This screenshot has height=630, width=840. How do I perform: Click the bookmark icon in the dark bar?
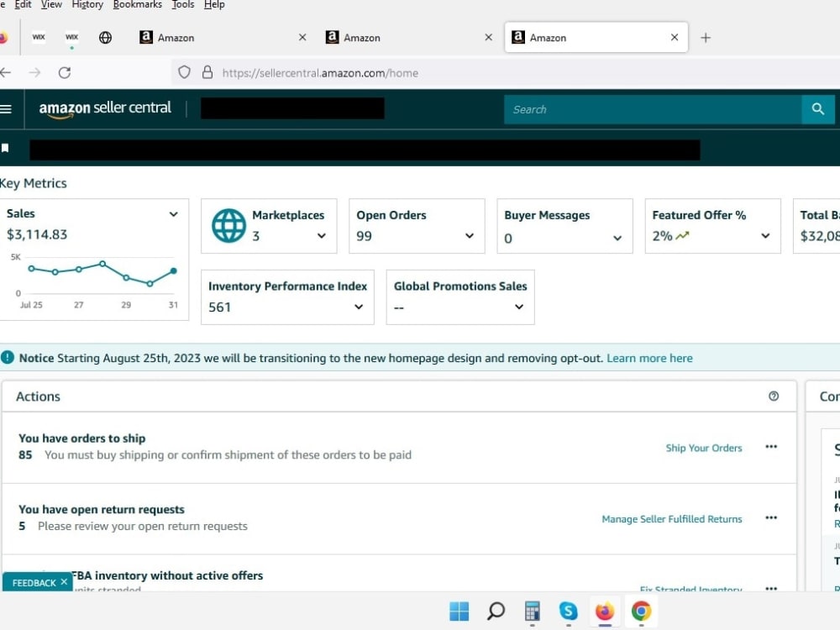(5, 148)
